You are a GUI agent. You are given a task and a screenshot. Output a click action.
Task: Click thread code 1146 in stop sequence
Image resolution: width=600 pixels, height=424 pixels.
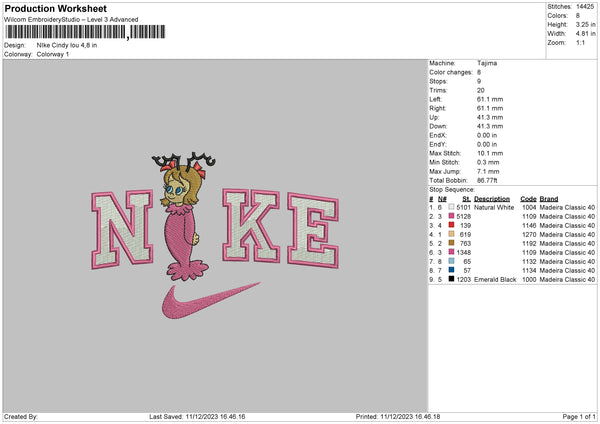coord(529,225)
